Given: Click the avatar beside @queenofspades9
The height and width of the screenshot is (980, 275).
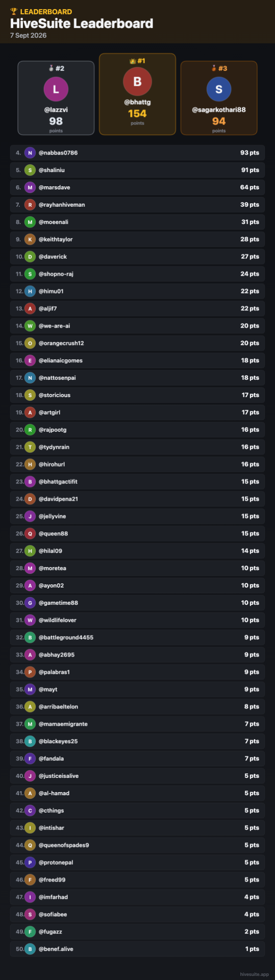Looking at the screenshot, I should coord(30,845).
